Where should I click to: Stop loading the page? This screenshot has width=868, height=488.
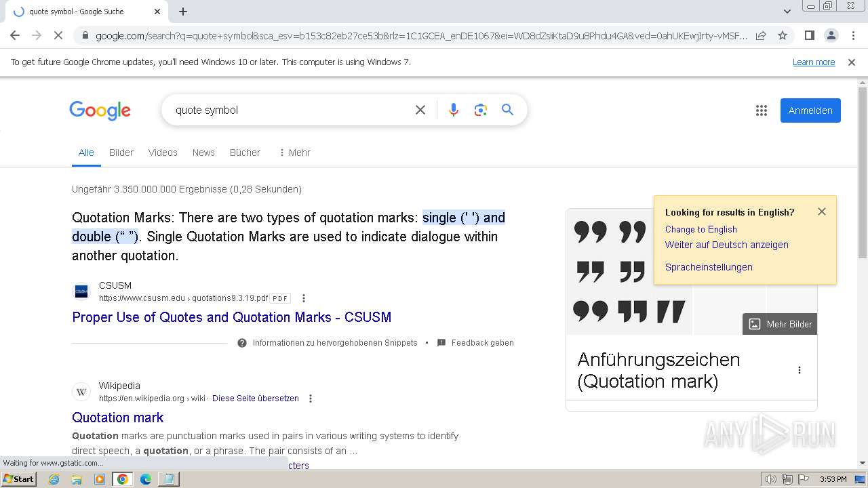58,35
